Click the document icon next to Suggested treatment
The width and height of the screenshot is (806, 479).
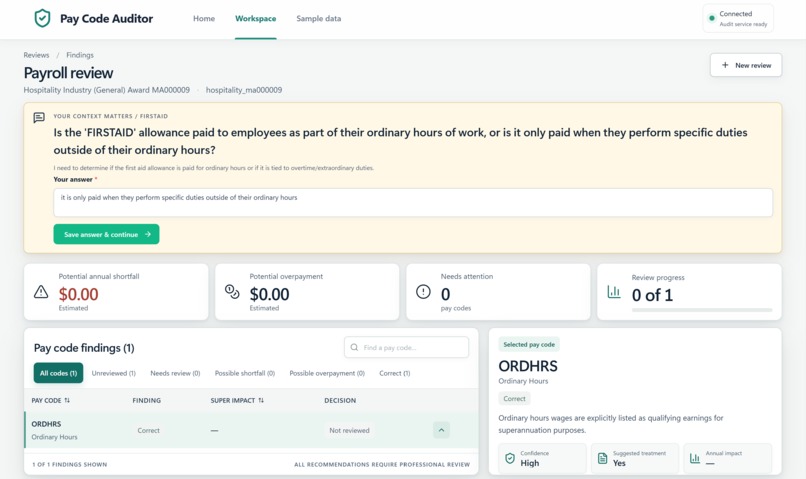click(x=602, y=458)
